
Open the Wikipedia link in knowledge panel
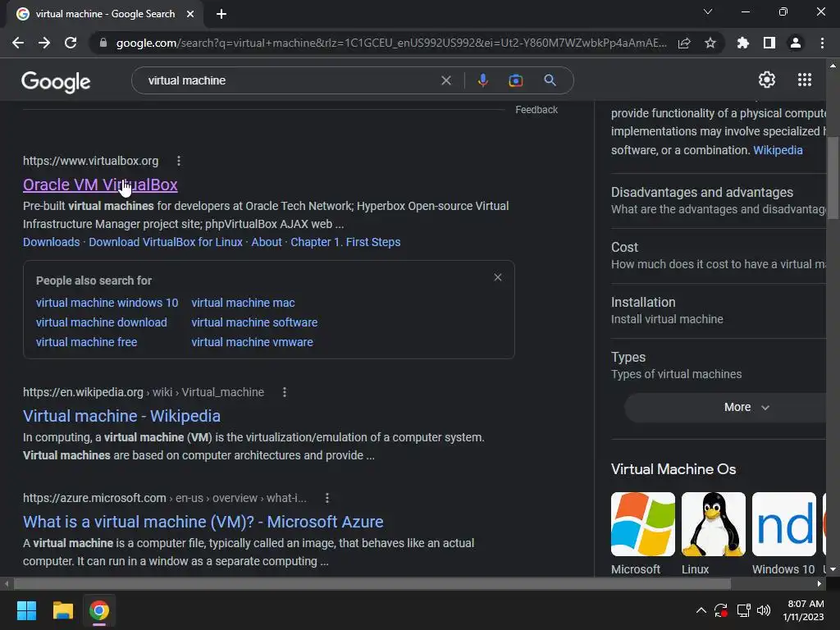(778, 150)
